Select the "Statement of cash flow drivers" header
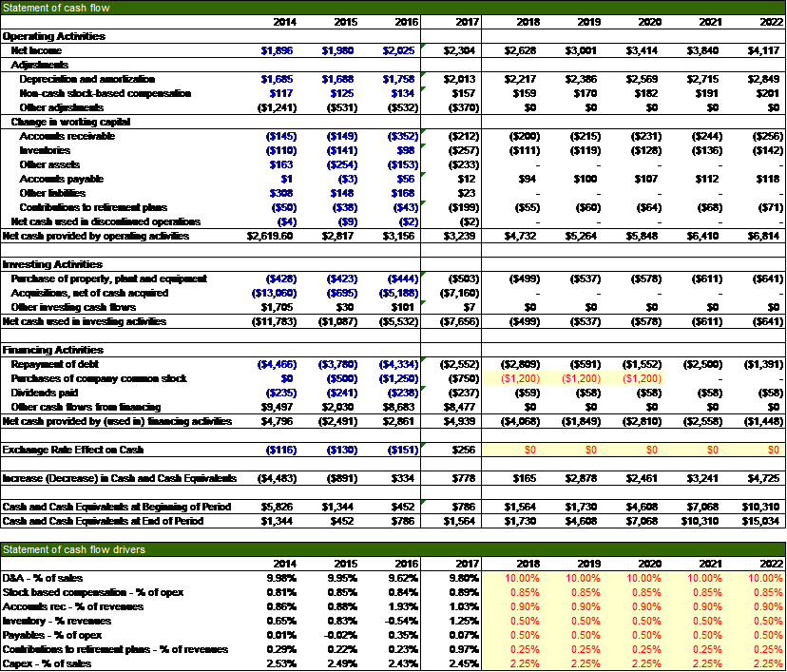The image size is (787, 672). click(x=393, y=549)
